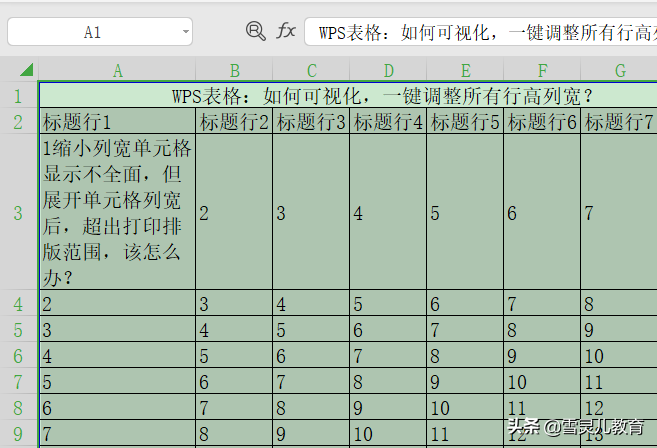Viewport: 657px width, 448px height.
Task: Select column B header
Action: tap(234, 70)
